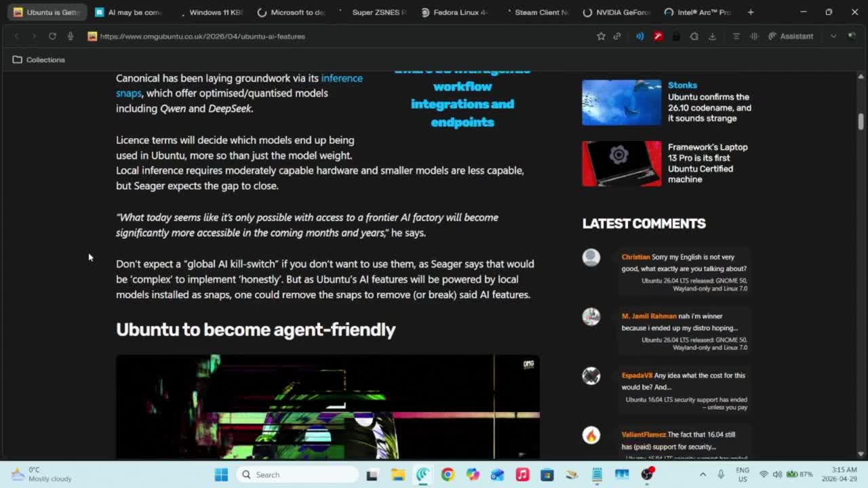Image resolution: width=868 pixels, height=488 pixels.
Task: Click the reading list lines icon
Action: 736,36
